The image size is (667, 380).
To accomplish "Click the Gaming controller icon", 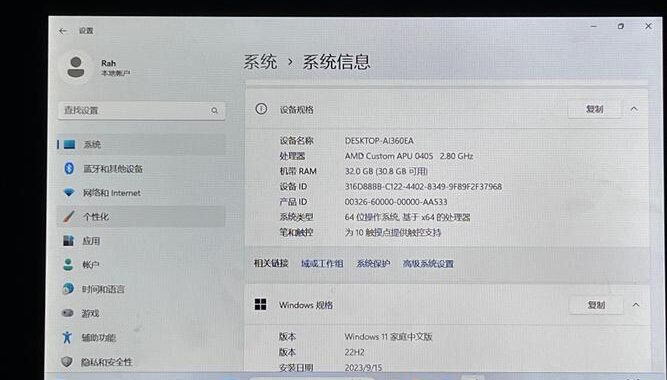I will tap(68, 313).
